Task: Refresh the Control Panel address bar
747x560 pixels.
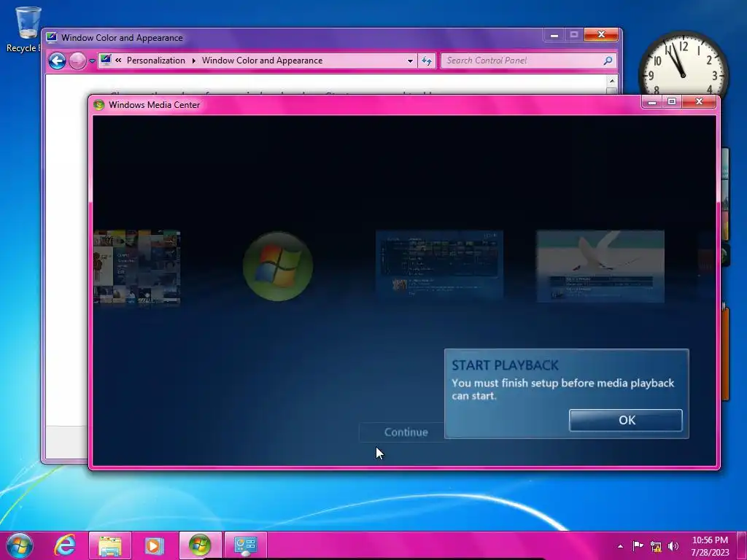Action: point(426,61)
